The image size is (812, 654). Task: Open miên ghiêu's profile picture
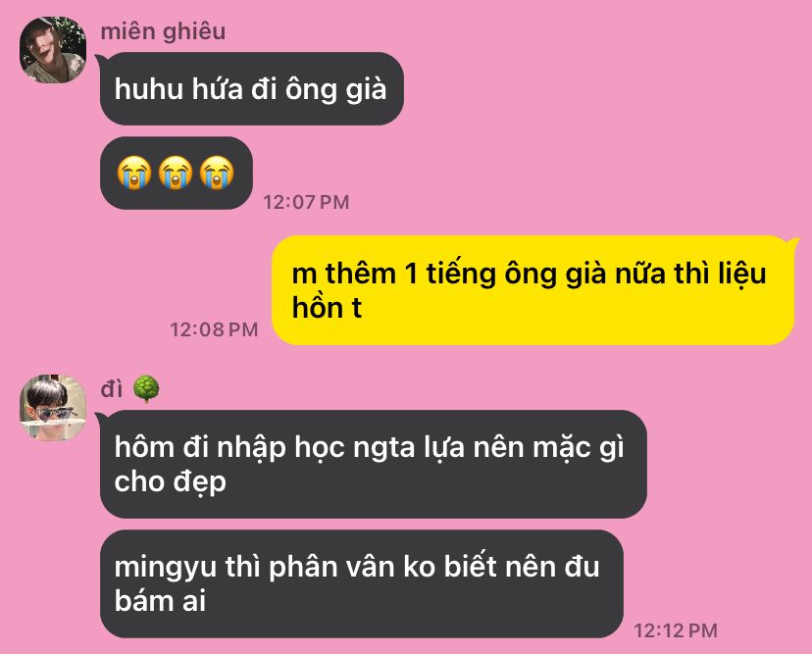point(53,50)
